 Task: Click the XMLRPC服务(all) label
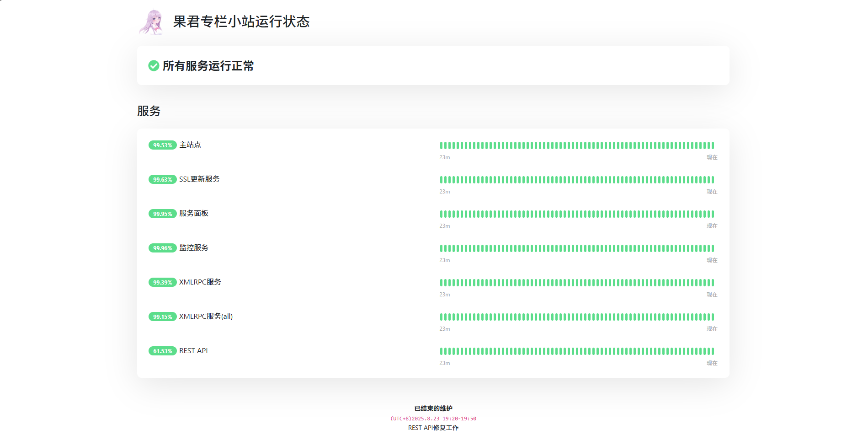click(206, 317)
